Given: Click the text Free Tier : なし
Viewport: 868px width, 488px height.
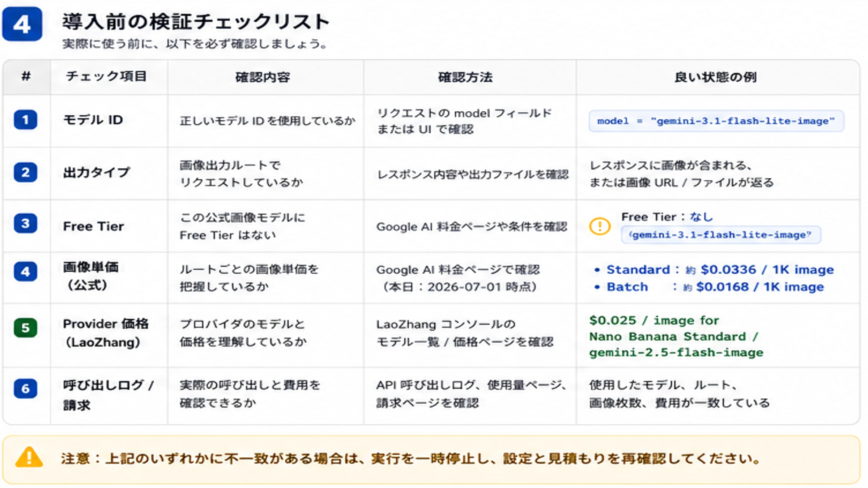Looking at the screenshot, I should point(667,217).
